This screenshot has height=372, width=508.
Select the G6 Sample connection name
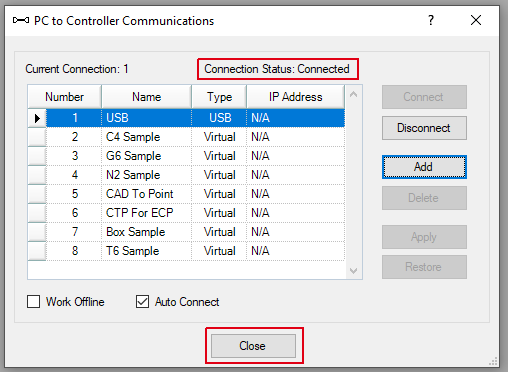(146, 156)
